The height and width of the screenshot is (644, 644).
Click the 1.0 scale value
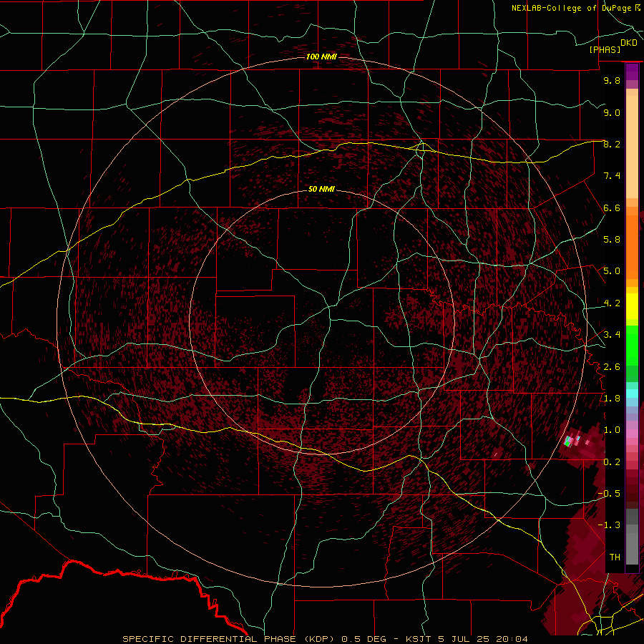(612, 430)
